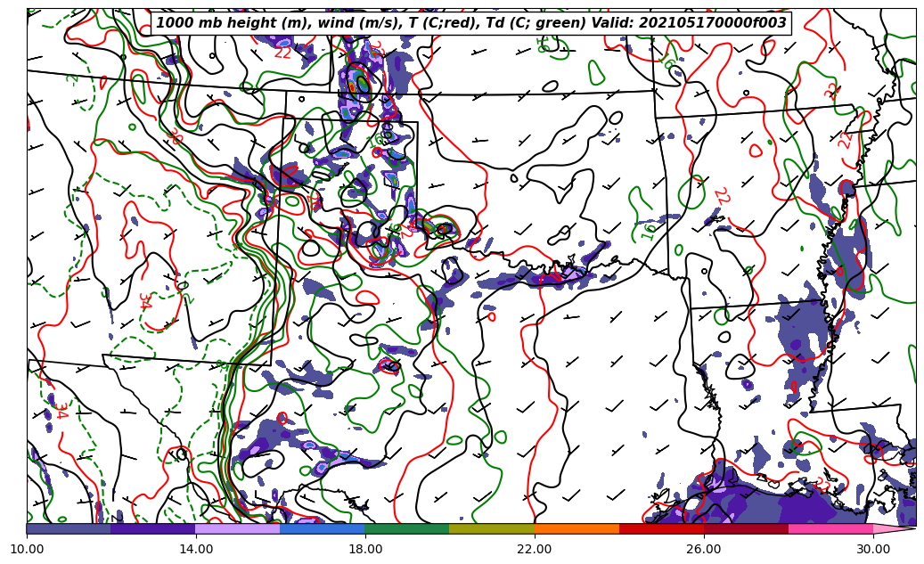
Task: Click the pink arrow extension of the colorbar
Action: [894, 528]
